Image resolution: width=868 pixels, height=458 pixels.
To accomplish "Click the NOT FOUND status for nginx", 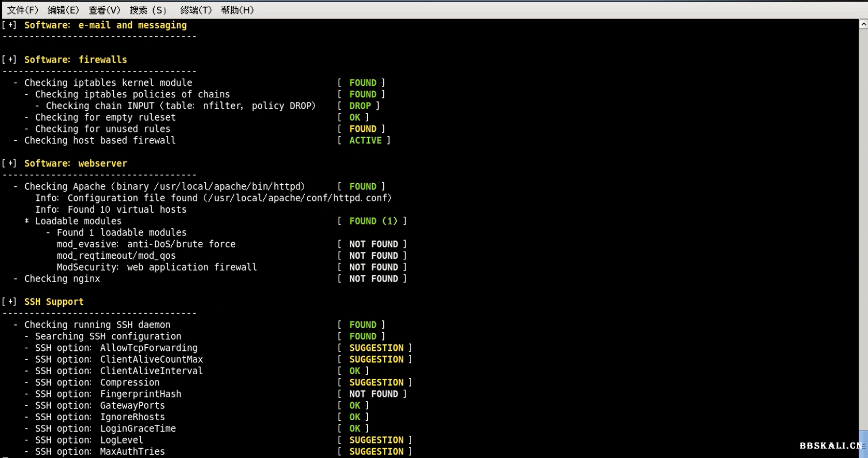I will tap(373, 278).
